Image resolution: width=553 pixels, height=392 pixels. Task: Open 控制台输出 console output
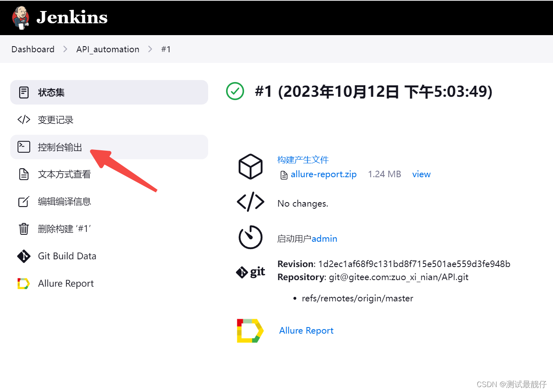109,147
